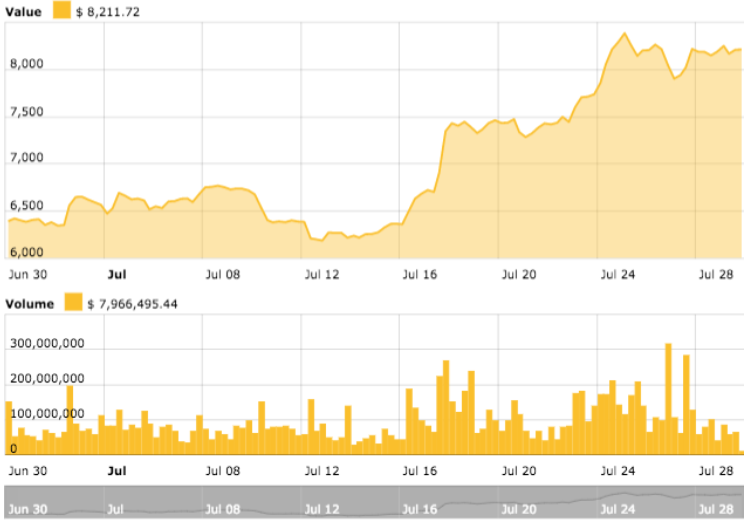Click Jul 28 date under price chart
Image resolution: width=756 pixels, height=528 pixels.
tap(716, 275)
